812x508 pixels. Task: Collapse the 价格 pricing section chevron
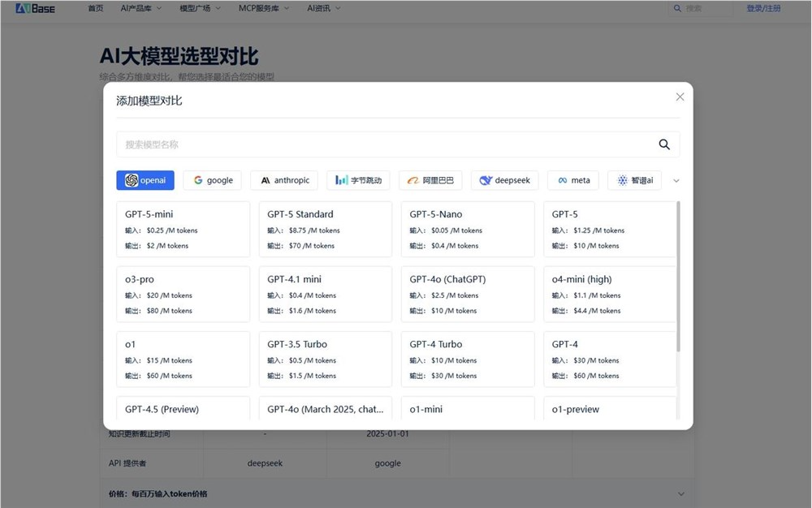click(682, 493)
